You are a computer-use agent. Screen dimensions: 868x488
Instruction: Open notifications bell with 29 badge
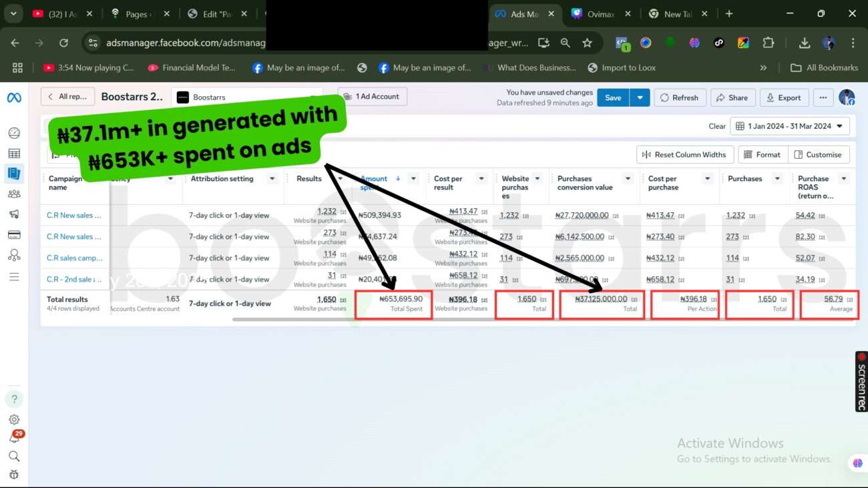click(x=14, y=438)
